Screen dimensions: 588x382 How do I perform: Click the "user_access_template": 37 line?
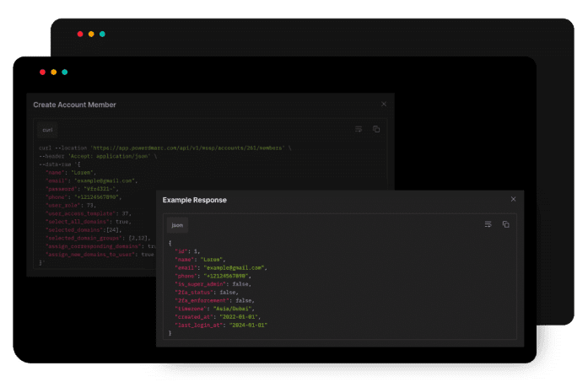pos(88,213)
